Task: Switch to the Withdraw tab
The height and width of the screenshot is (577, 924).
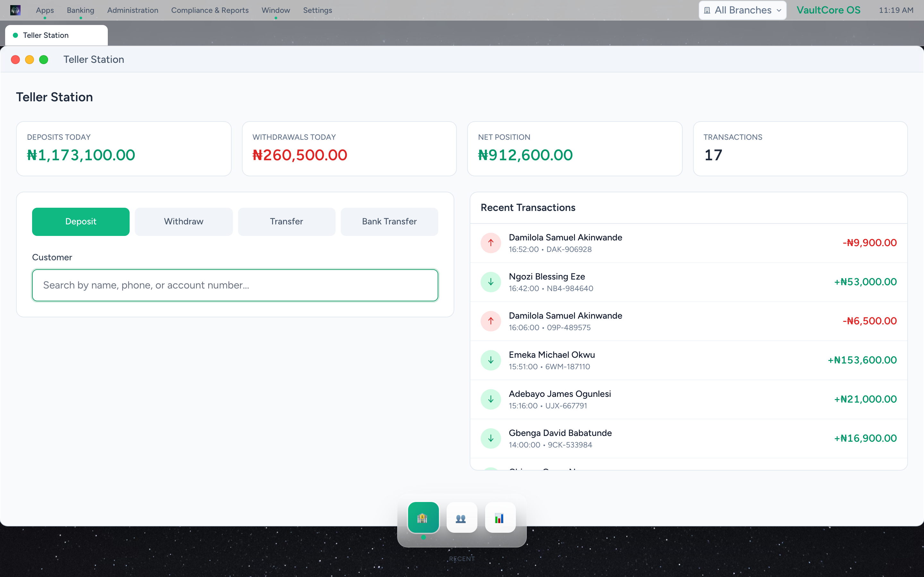Action: coord(184,221)
